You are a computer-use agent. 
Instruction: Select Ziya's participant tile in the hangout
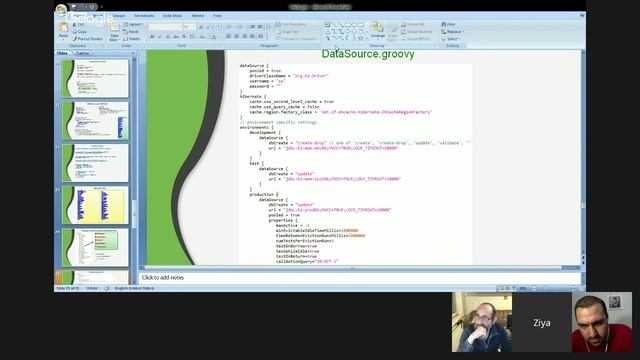click(x=542, y=322)
